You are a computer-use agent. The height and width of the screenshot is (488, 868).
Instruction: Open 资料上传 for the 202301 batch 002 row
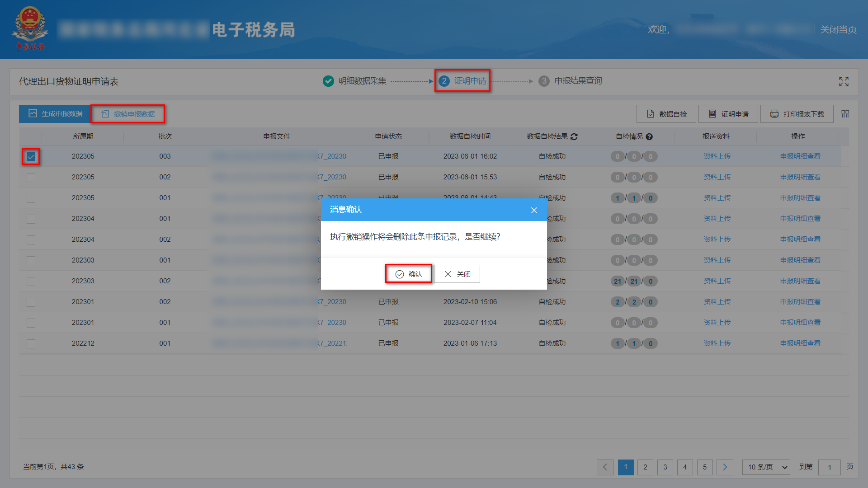click(x=717, y=302)
